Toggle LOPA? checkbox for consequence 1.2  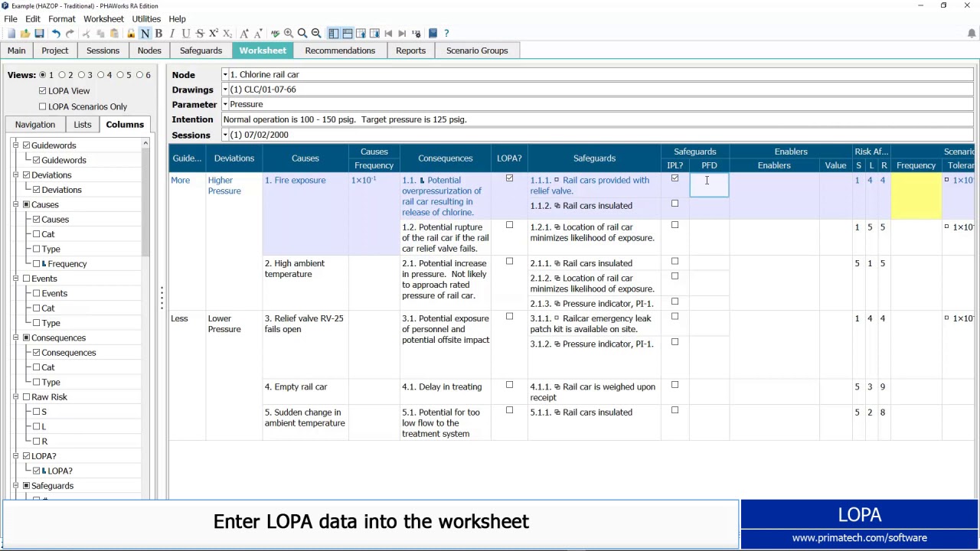pos(509,225)
